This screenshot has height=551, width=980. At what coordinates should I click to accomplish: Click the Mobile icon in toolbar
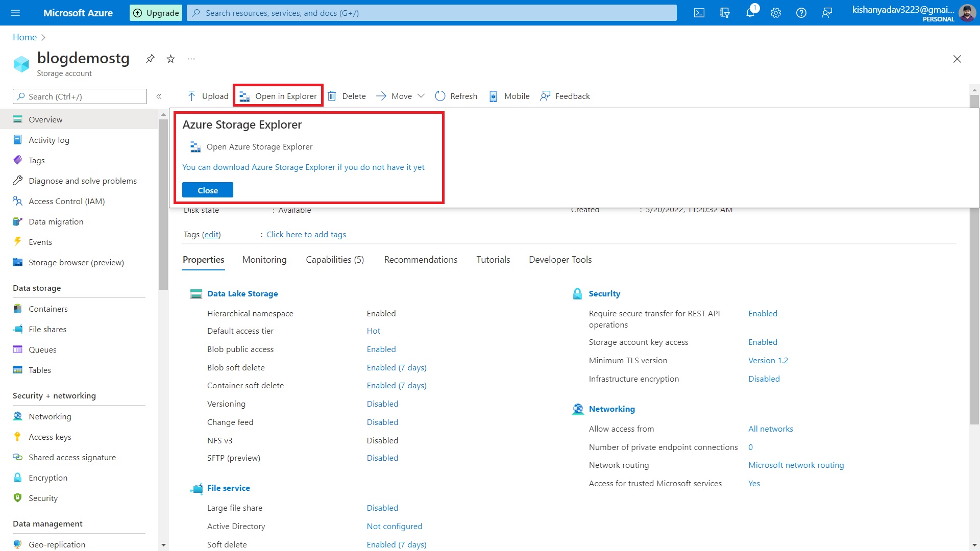pos(493,95)
